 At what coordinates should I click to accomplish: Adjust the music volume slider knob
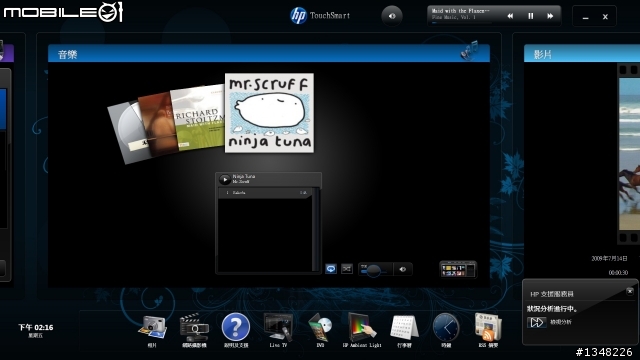click(373, 270)
